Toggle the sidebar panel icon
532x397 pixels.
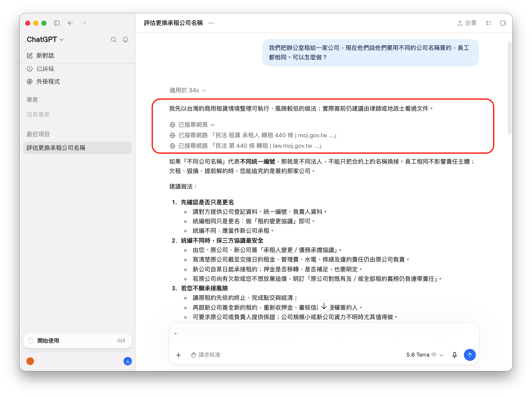56,23
